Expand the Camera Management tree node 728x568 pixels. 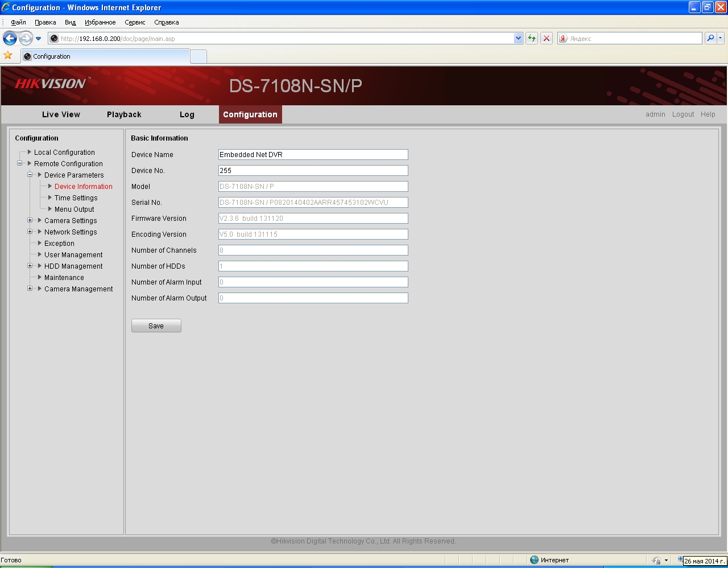click(30, 289)
